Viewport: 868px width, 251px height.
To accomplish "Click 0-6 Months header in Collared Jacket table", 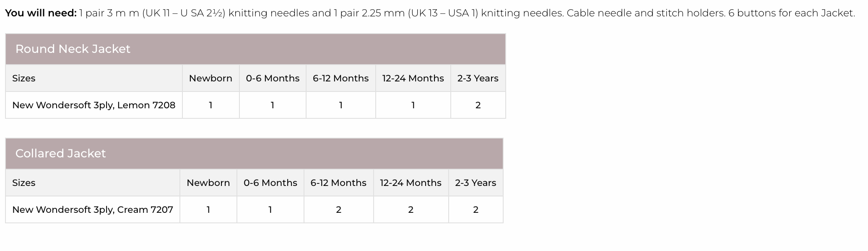I will 270,183.
